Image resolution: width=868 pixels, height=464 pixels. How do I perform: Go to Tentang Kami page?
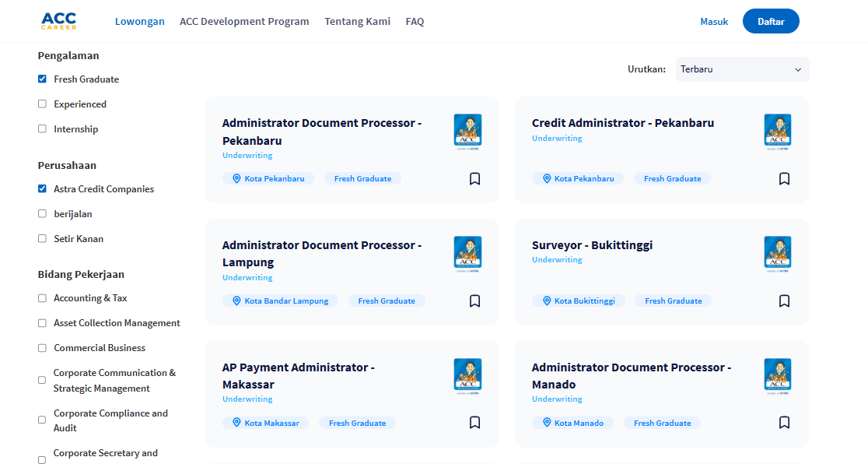(x=357, y=22)
